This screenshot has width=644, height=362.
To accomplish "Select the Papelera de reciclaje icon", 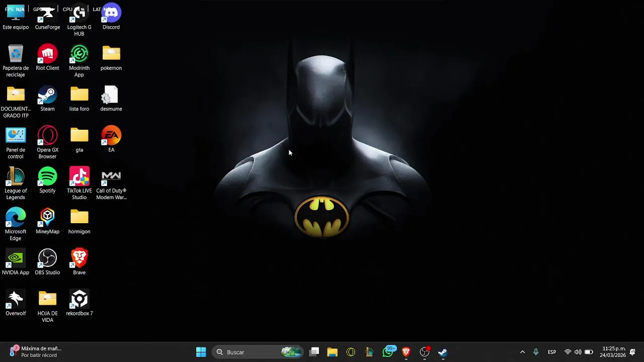I will click(x=16, y=61).
